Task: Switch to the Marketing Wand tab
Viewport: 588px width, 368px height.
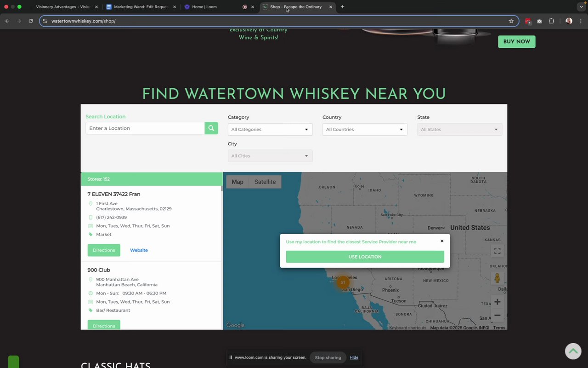Action: [140, 7]
